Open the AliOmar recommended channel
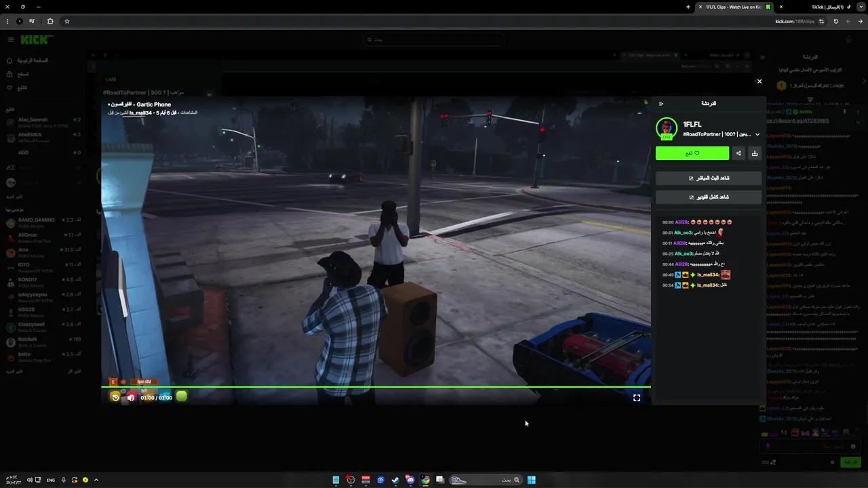The width and height of the screenshot is (868, 488). tap(43, 237)
